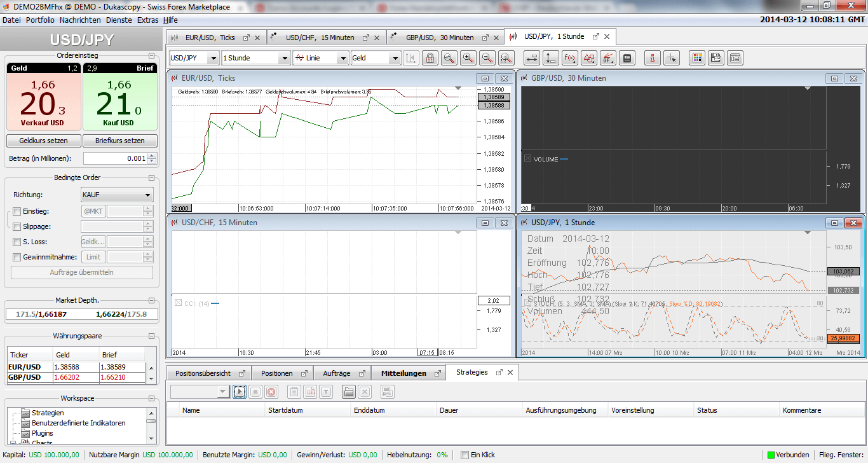The height and width of the screenshot is (463, 868).
Task: Click the stop strategy square button
Action: [x=255, y=392]
